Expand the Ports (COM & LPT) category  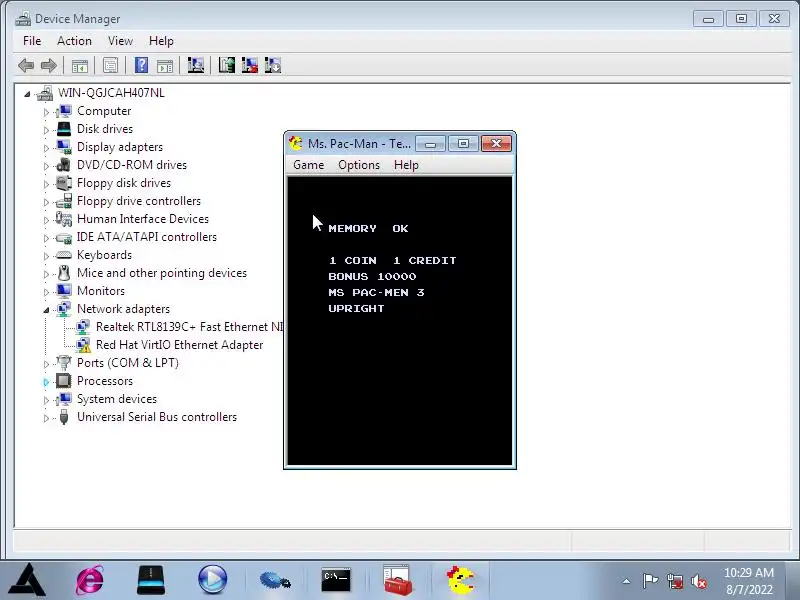coord(46,364)
